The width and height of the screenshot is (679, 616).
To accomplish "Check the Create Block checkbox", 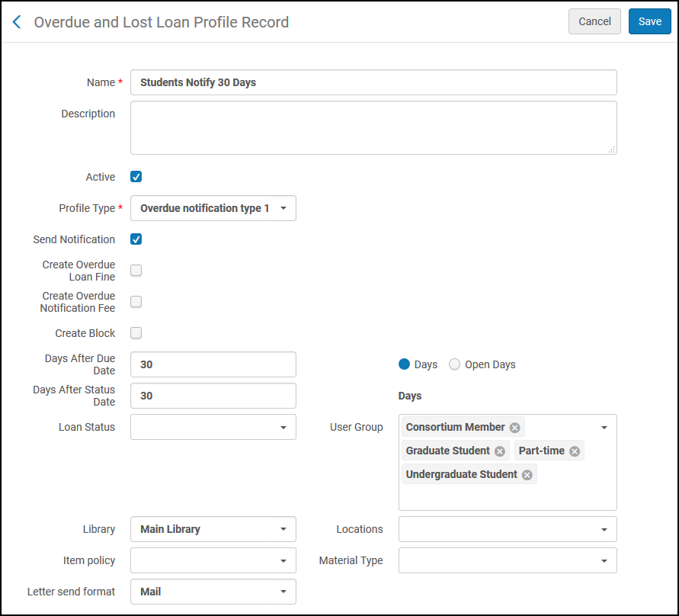I will pos(136,333).
